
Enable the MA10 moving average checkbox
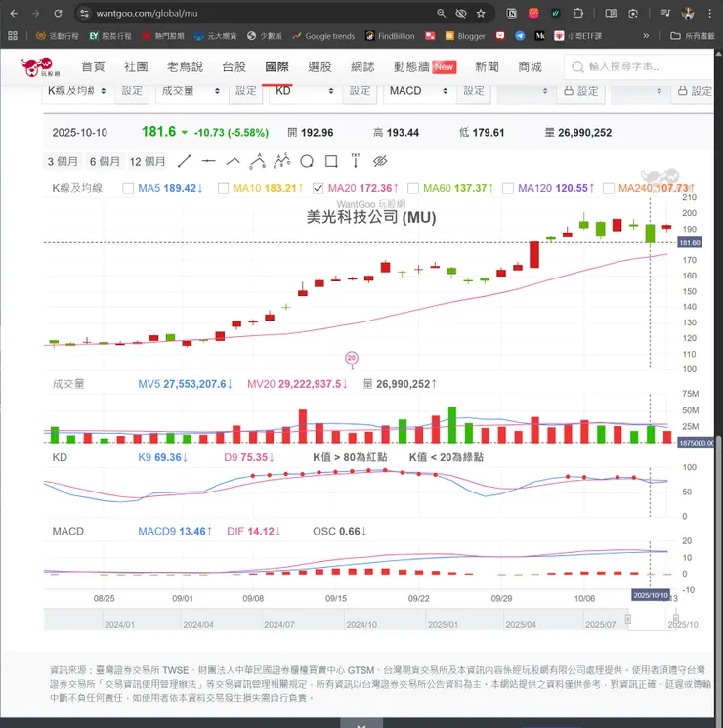pyautogui.click(x=223, y=188)
